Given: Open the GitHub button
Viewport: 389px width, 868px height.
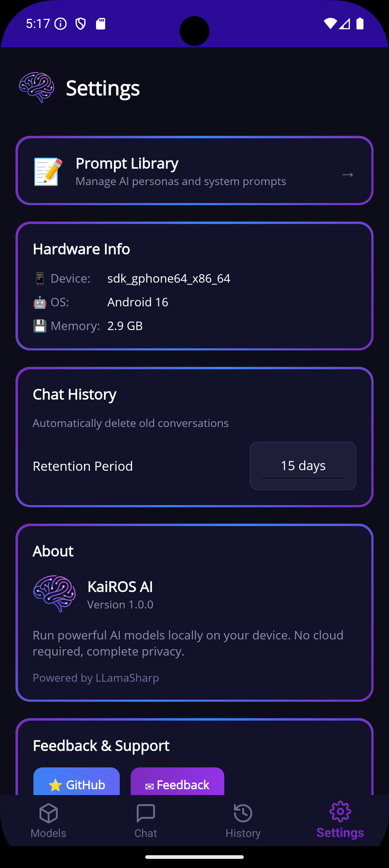Looking at the screenshot, I should tap(77, 785).
